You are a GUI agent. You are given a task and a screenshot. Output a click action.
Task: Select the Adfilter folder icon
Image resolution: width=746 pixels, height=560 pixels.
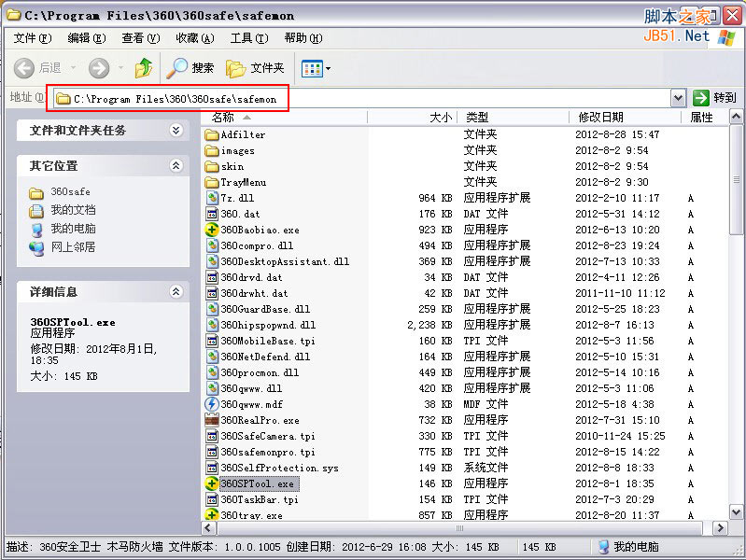click(x=212, y=134)
